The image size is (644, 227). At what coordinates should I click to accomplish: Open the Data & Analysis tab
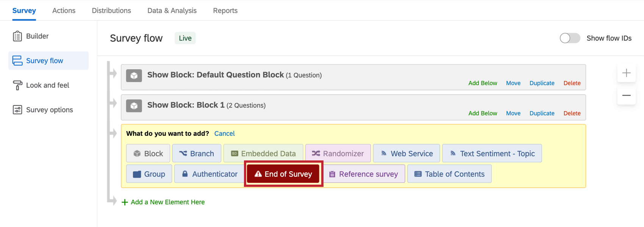(172, 10)
